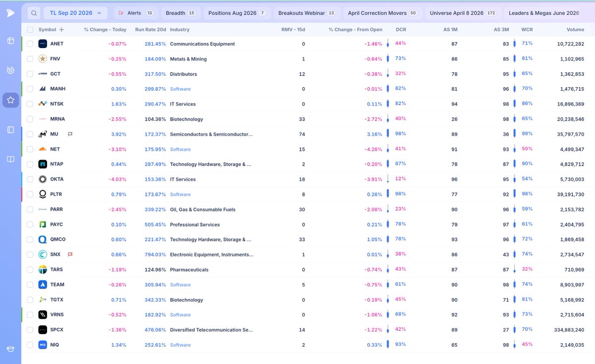Check the GCT row checkbox
The image size is (595, 364).
point(30,74)
